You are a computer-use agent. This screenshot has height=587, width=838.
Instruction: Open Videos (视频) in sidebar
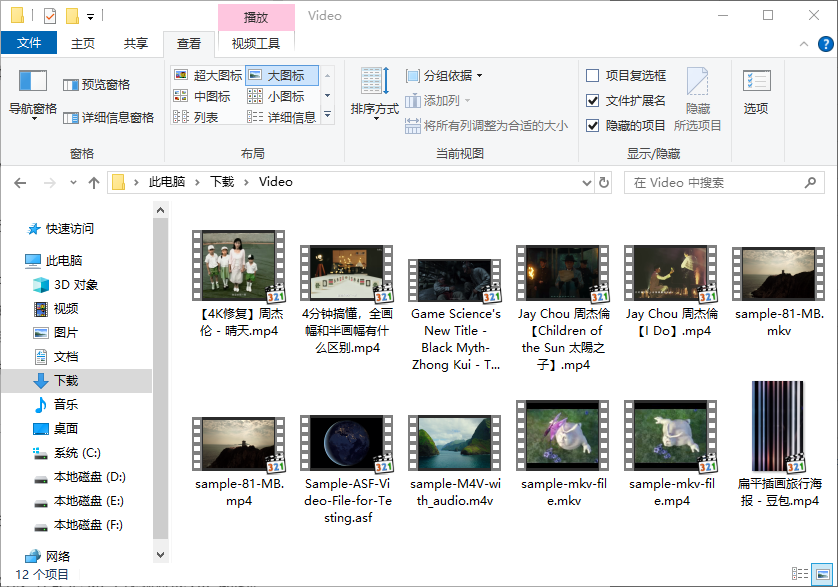coord(66,309)
